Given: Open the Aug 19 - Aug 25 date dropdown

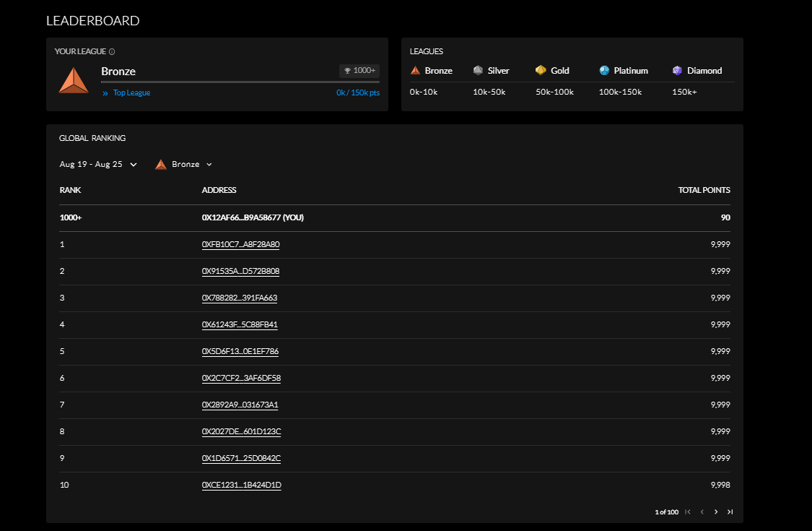Looking at the screenshot, I should [98, 165].
